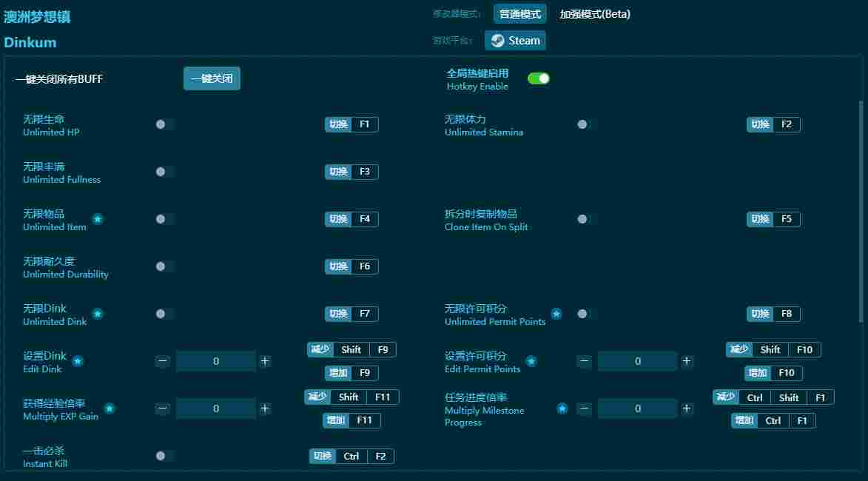Click Shift F10 decrease hotkey for Permit Points
Screen dimensions: 868x481
[x=773, y=350]
